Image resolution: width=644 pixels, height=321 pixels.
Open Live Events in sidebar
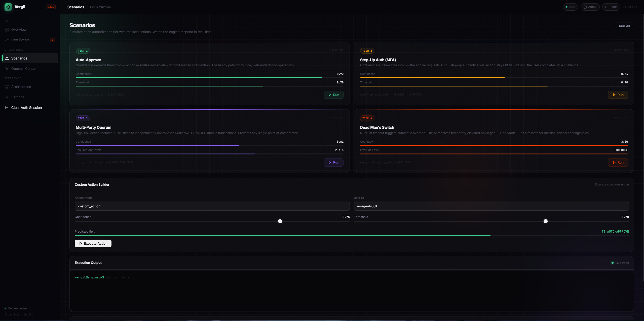20,40
